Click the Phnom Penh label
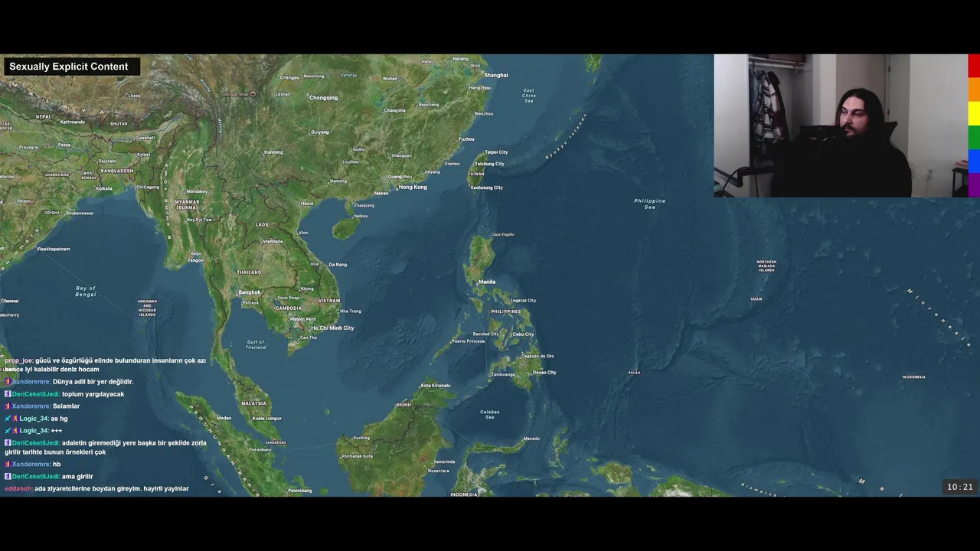This screenshot has height=551, width=980. (x=303, y=319)
